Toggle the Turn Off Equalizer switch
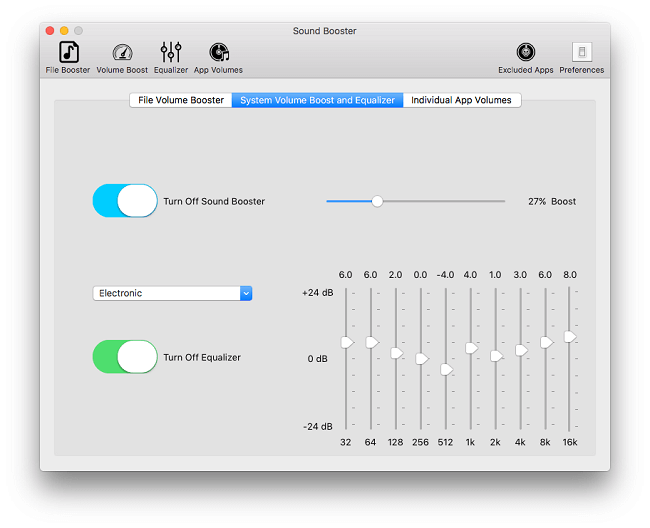650x528 pixels. pyautogui.click(x=125, y=357)
